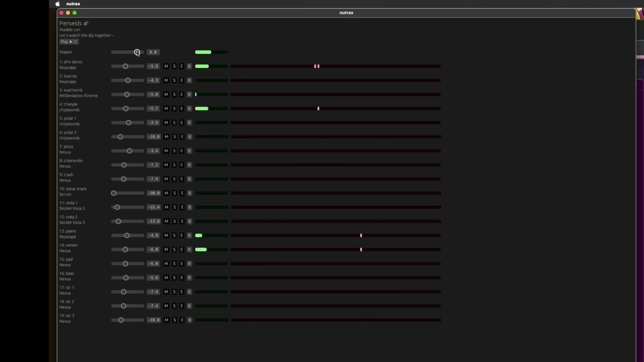Click the Apple menu icon

coord(57,4)
